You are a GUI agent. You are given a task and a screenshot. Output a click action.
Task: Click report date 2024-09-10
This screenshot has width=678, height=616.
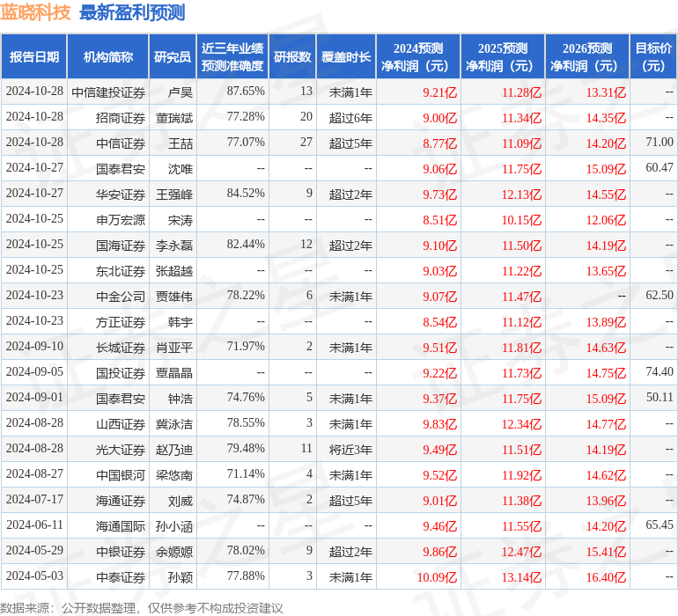coord(34,346)
